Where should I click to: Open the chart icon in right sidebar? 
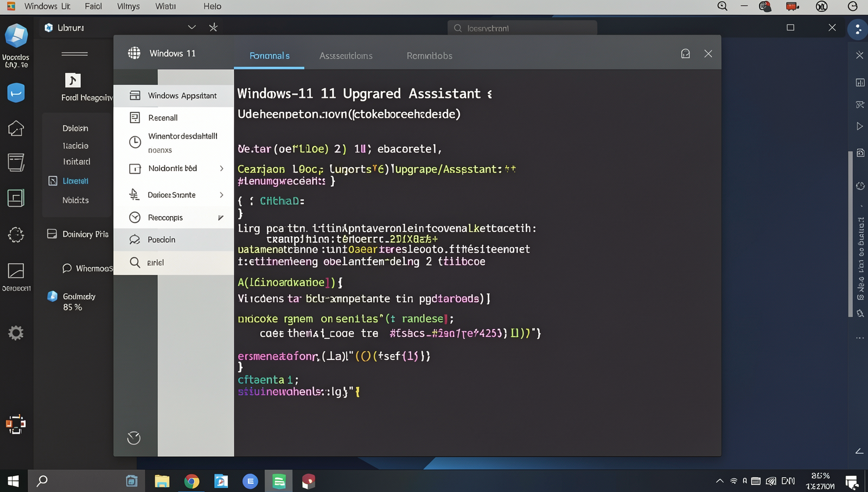pos(860,83)
